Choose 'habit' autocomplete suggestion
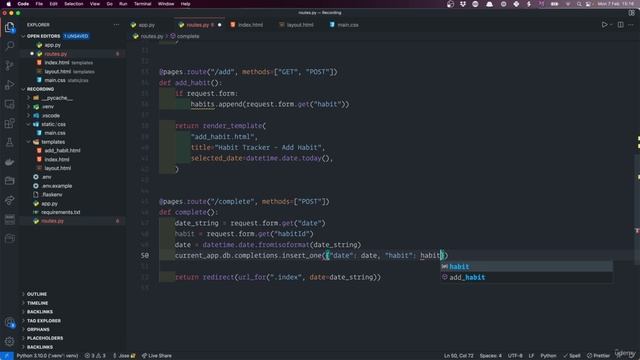Viewport: 640px width, 360px height. pyautogui.click(x=526, y=267)
